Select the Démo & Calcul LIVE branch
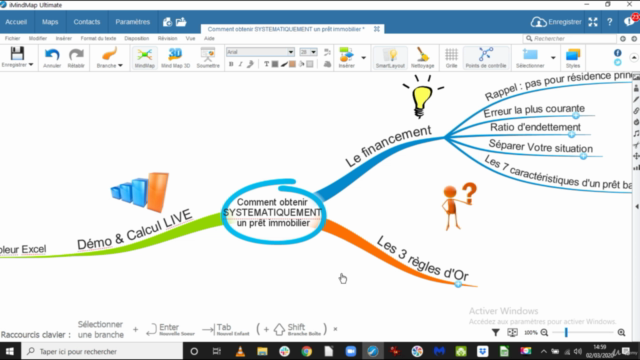The width and height of the screenshot is (640, 360). (x=134, y=229)
